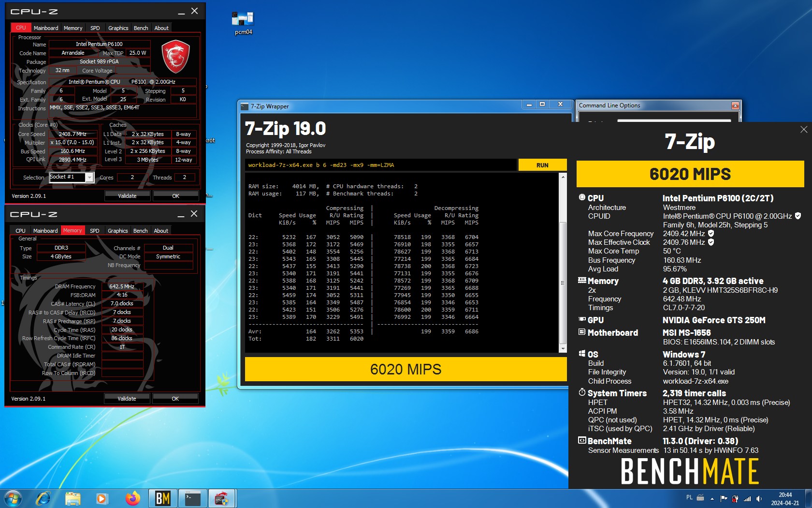Open the Windows Start menu orb

[13, 498]
